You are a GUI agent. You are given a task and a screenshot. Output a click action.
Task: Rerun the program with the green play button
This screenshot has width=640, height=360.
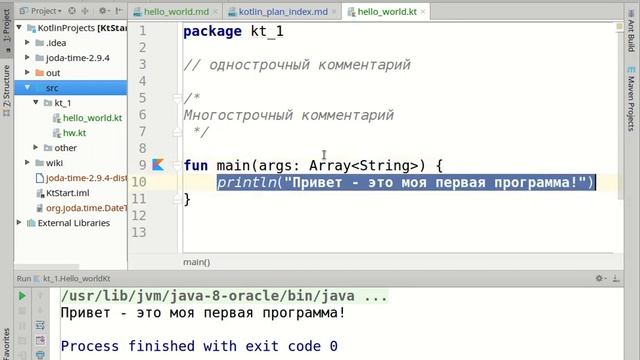[22, 296]
